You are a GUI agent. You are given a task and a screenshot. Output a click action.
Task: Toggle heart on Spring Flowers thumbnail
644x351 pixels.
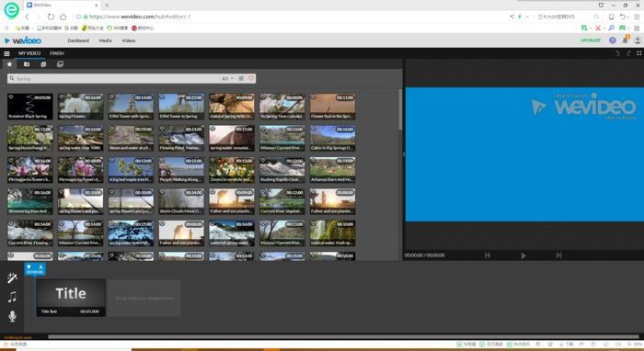point(62,97)
